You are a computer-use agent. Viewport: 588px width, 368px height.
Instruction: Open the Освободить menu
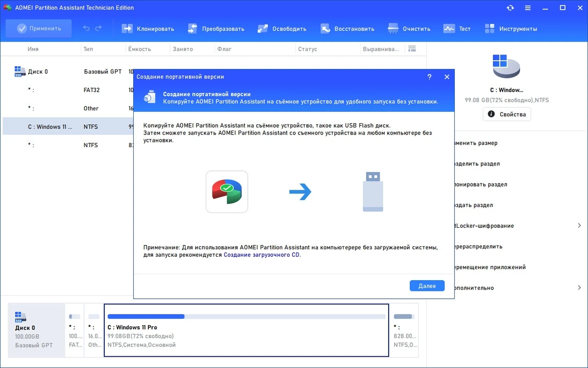pyautogui.click(x=282, y=28)
